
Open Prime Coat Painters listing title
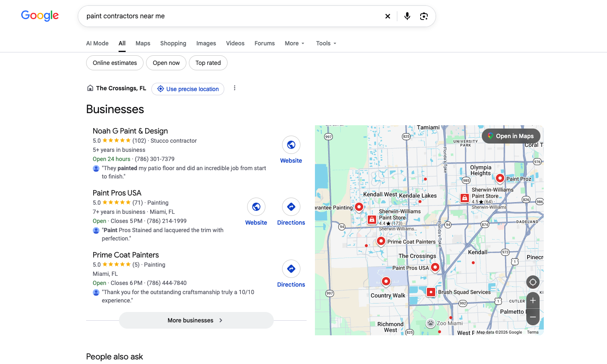tap(126, 255)
